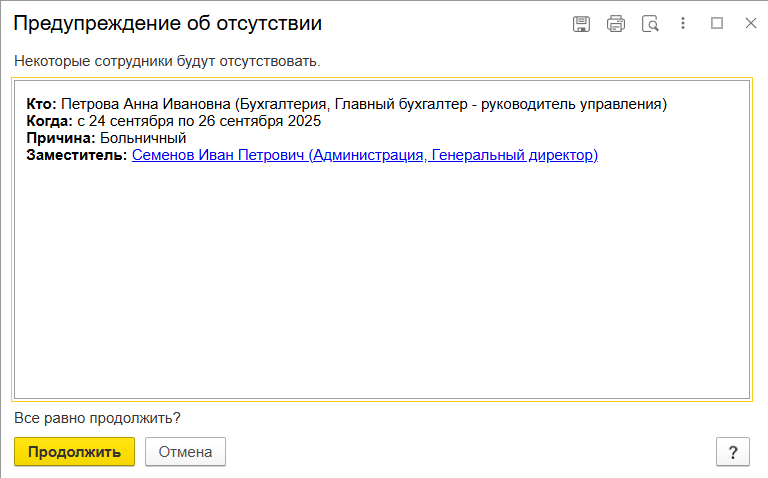The height and width of the screenshot is (478, 768).
Task: Click the Некоторые сотрудники будут отсутствовать text
Action: click(167, 62)
